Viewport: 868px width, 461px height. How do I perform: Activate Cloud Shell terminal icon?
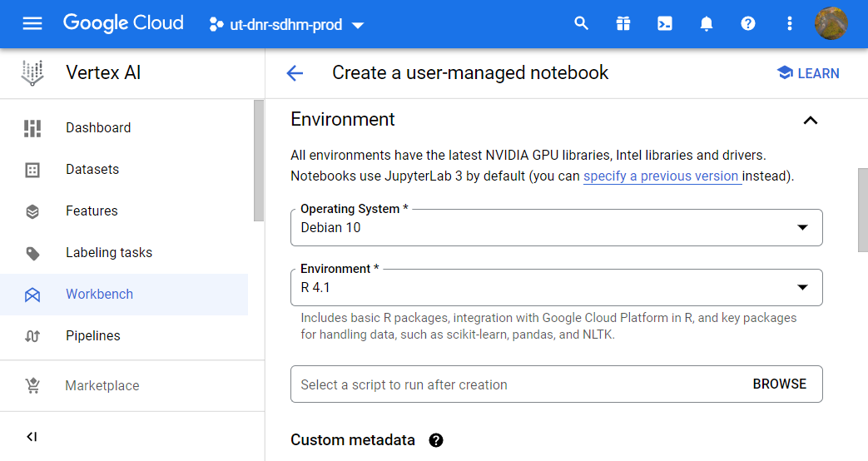(665, 23)
